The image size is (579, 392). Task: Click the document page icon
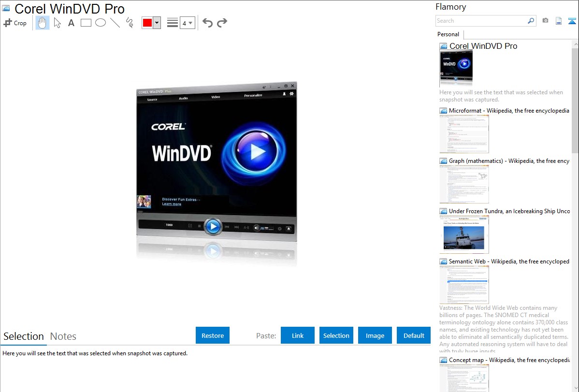559,21
